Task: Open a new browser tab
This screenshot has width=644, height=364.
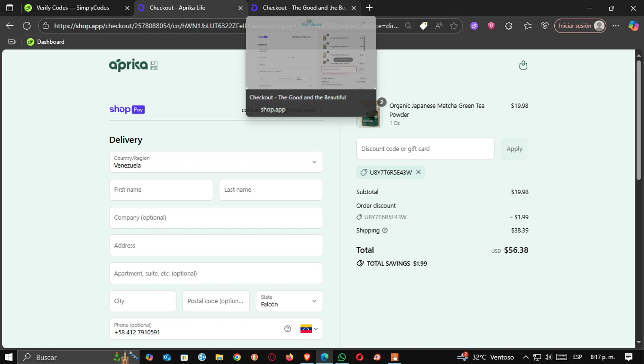Action: (x=369, y=8)
